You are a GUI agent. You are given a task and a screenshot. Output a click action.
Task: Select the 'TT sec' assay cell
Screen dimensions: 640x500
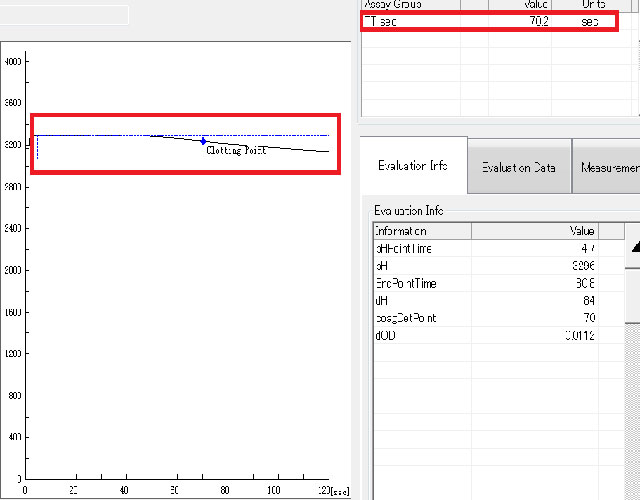(x=411, y=21)
